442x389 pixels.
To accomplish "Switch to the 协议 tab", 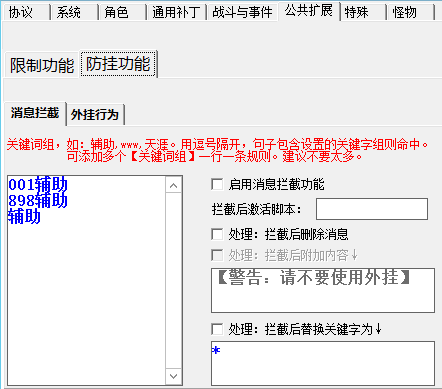I will coord(26,12).
